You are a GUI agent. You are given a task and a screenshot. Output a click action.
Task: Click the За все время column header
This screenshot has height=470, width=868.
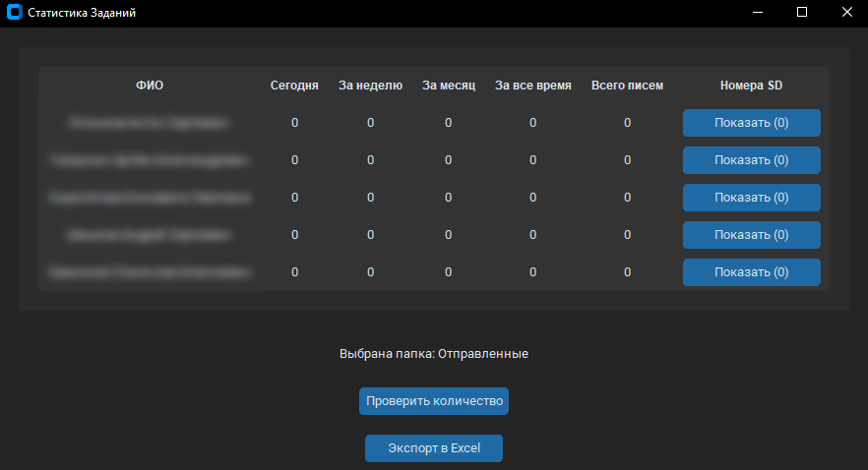[532, 86]
